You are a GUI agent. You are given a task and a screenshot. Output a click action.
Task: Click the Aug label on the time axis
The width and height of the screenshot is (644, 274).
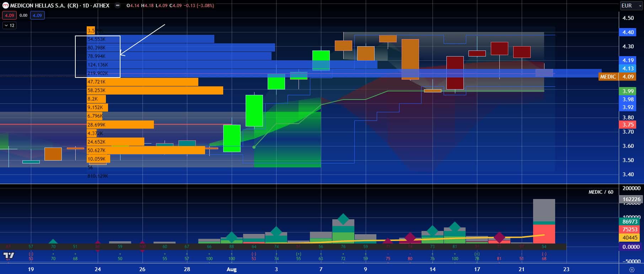click(231, 269)
